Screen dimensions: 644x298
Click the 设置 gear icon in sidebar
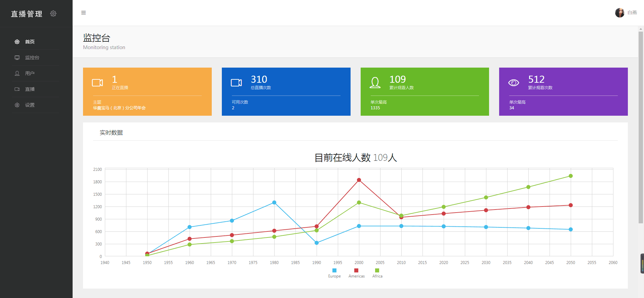tap(17, 105)
